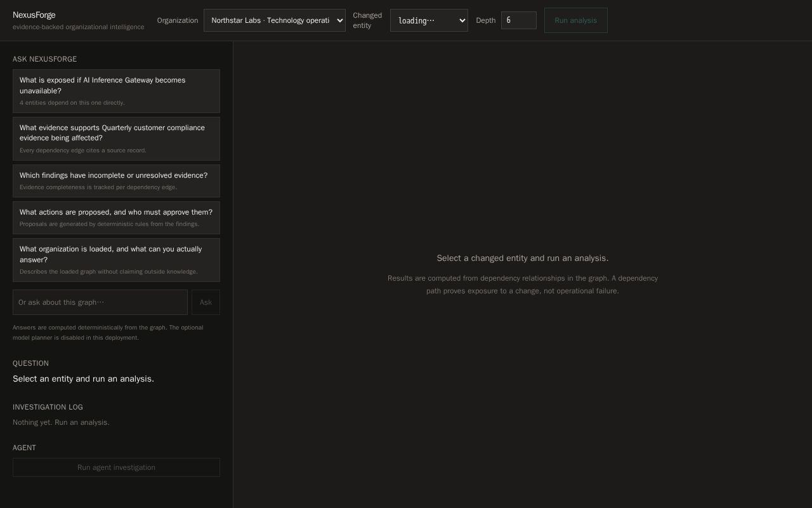This screenshot has width=812, height=508.
Task: Click the Depth number field
Action: pyautogui.click(x=518, y=20)
